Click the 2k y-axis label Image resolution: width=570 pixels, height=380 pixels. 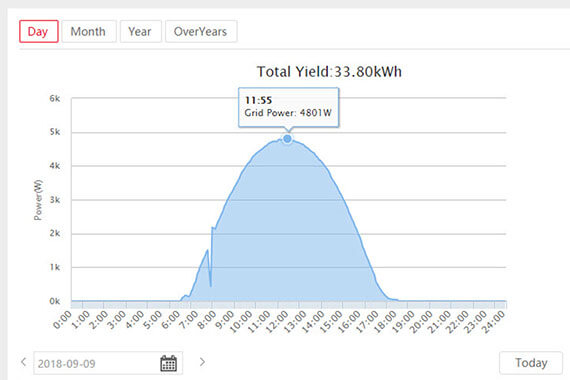tap(55, 233)
